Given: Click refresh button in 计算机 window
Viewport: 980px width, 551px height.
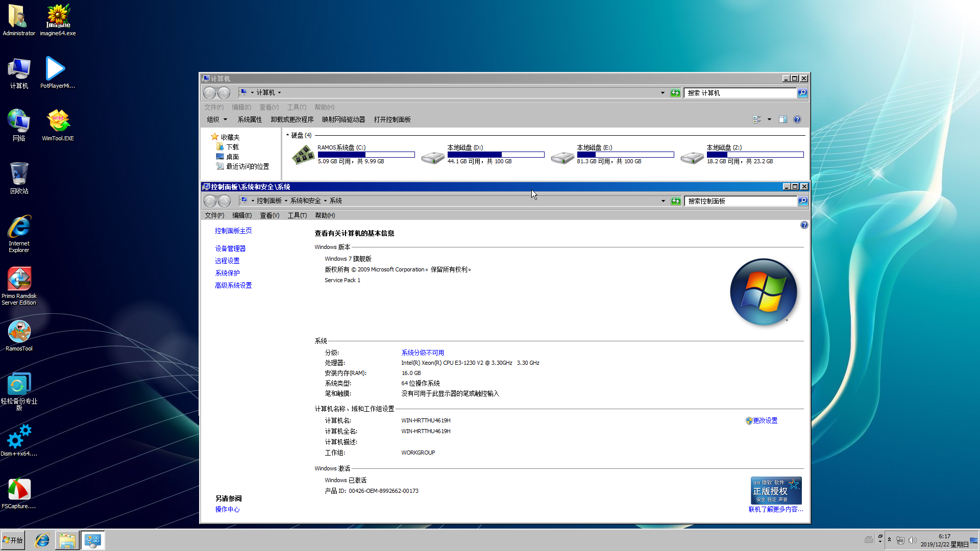Looking at the screenshot, I should pos(675,93).
